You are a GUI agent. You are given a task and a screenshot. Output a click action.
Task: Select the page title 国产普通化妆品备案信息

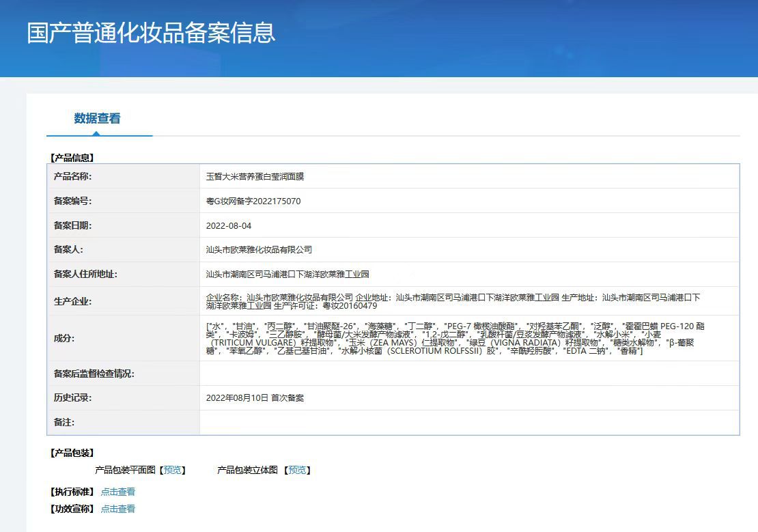coord(151,33)
